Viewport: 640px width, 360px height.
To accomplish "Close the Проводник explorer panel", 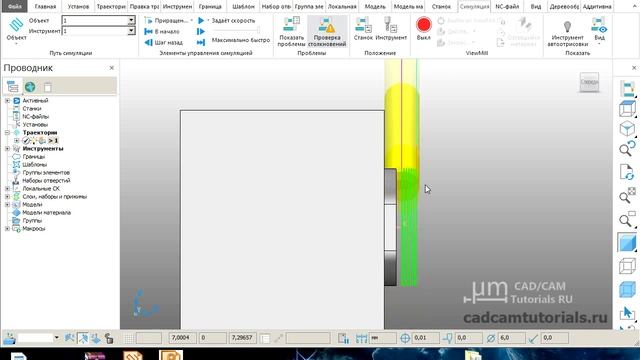I will (111, 68).
